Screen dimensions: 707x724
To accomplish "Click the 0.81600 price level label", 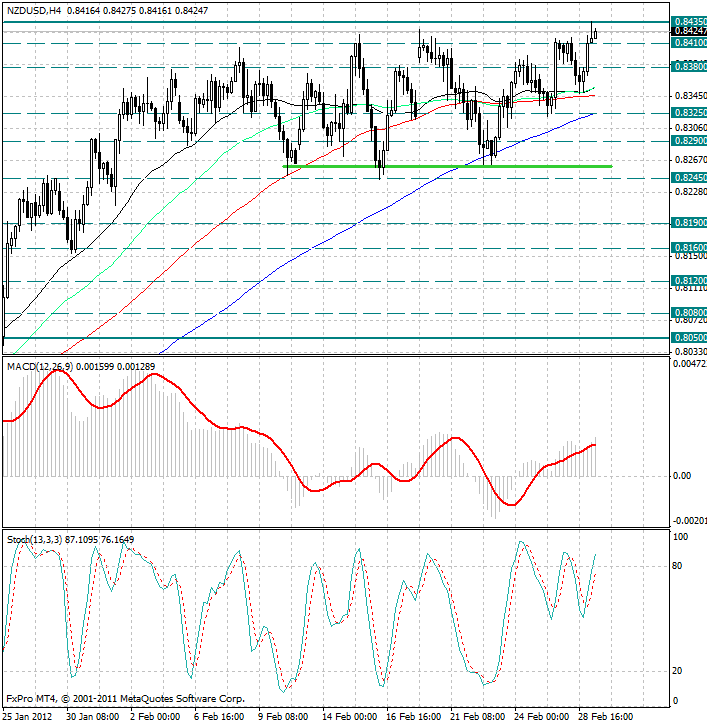I will coord(689,248).
